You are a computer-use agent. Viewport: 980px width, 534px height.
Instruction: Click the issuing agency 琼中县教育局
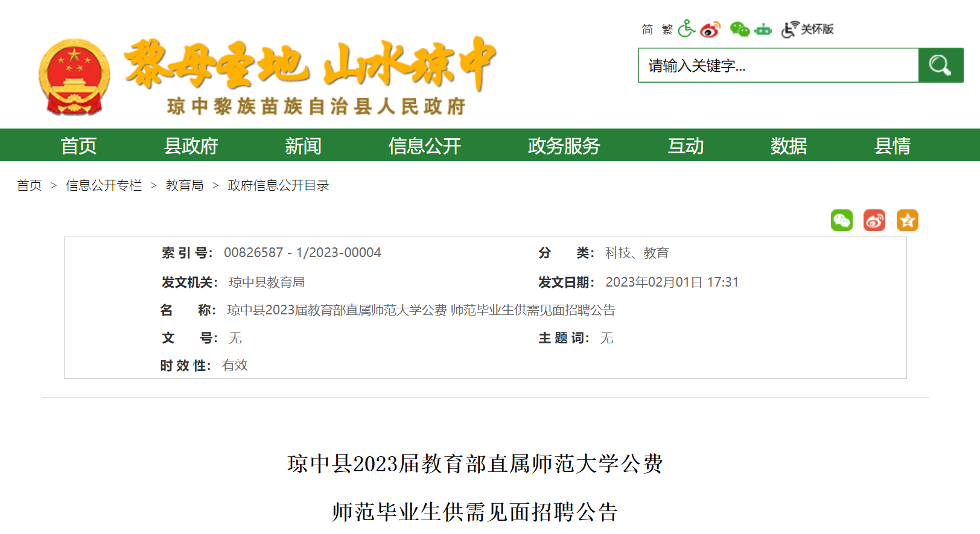[267, 282]
